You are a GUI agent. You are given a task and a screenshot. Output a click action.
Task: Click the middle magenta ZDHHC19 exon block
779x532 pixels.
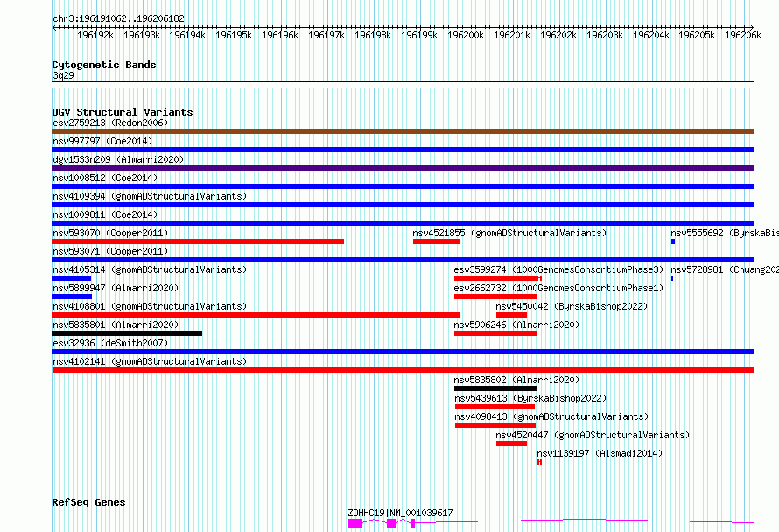[391, 523]
